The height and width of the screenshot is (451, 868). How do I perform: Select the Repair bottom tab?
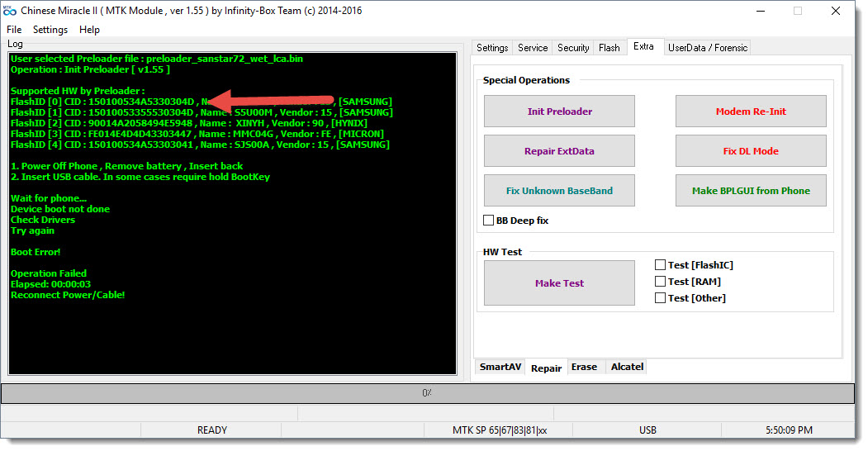[x=547, y=368]
